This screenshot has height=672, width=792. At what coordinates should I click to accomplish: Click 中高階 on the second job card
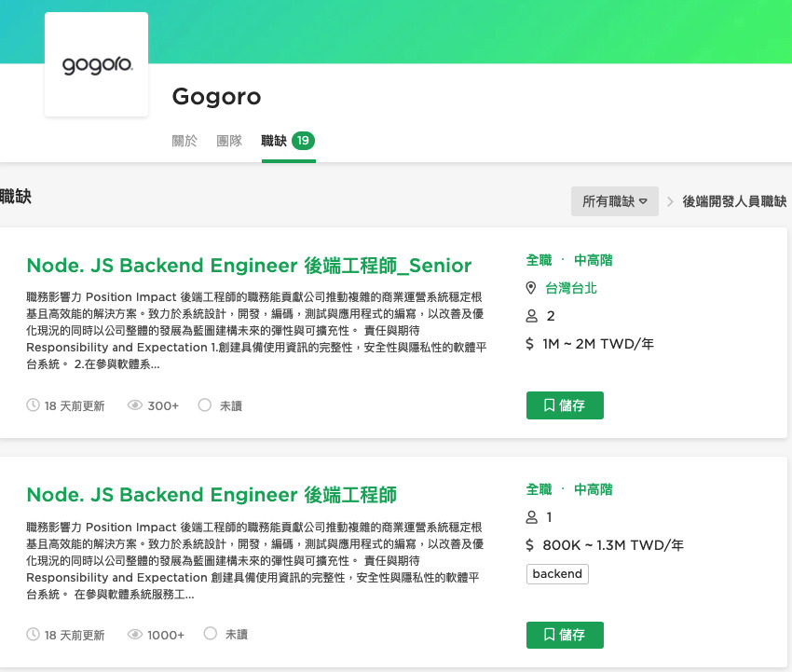tap(593, 489)
